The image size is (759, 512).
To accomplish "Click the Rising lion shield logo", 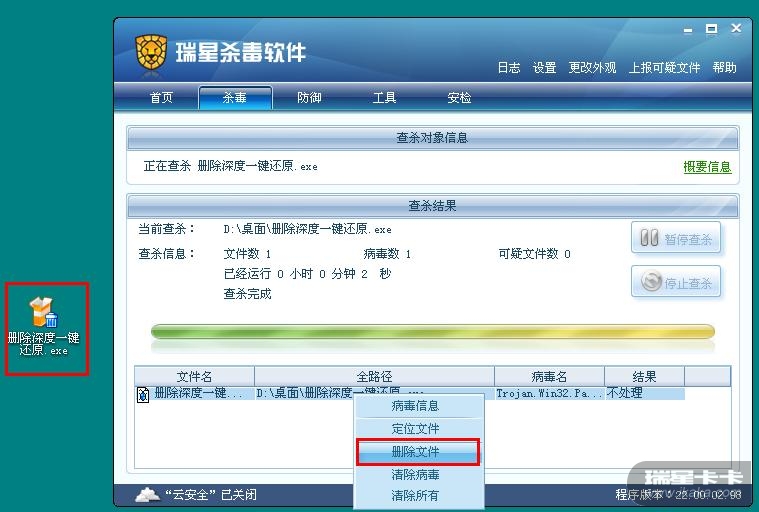I will point(151,52).
